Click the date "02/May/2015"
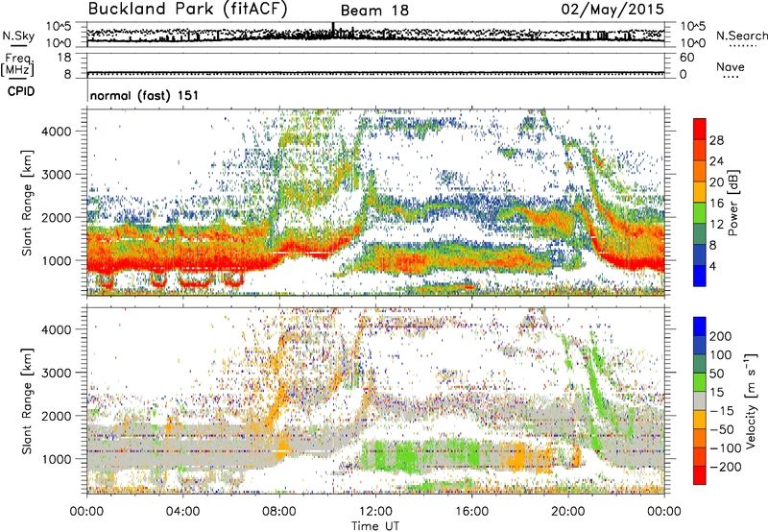The height and width of the screenshot is (532, 768). [612, 9]
